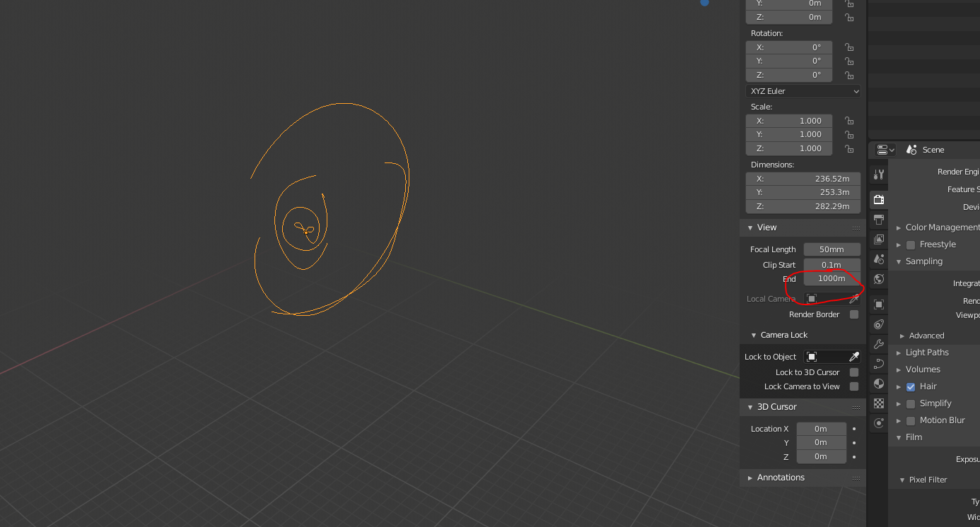The width and height of the screenshot is (980, 527).
Task: Open the Active Tool properties tab
Action: pos(879,174)
